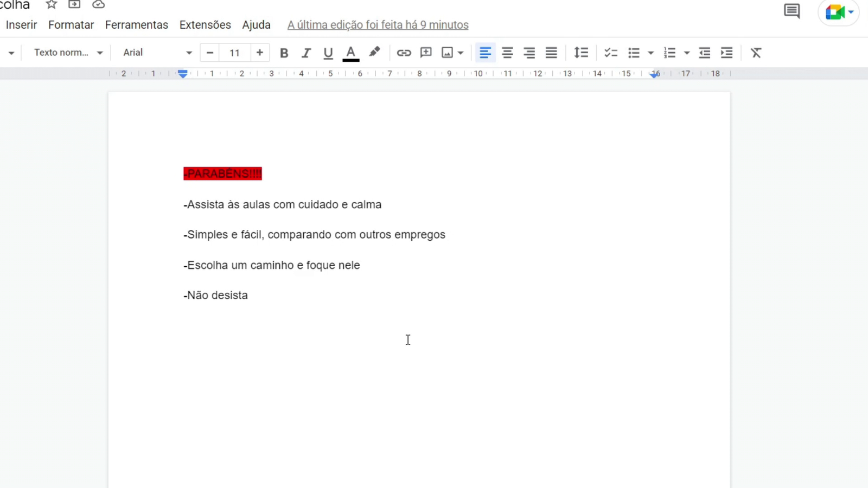
Task: Click the line -Não desista
Action: (x=215, y=296)
